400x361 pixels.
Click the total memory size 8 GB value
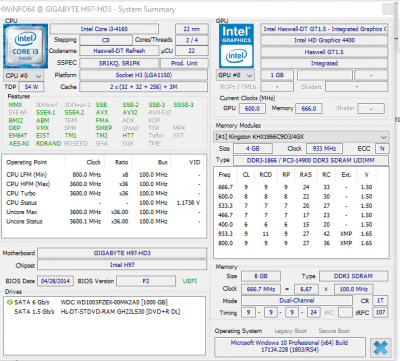pos(261,276)
